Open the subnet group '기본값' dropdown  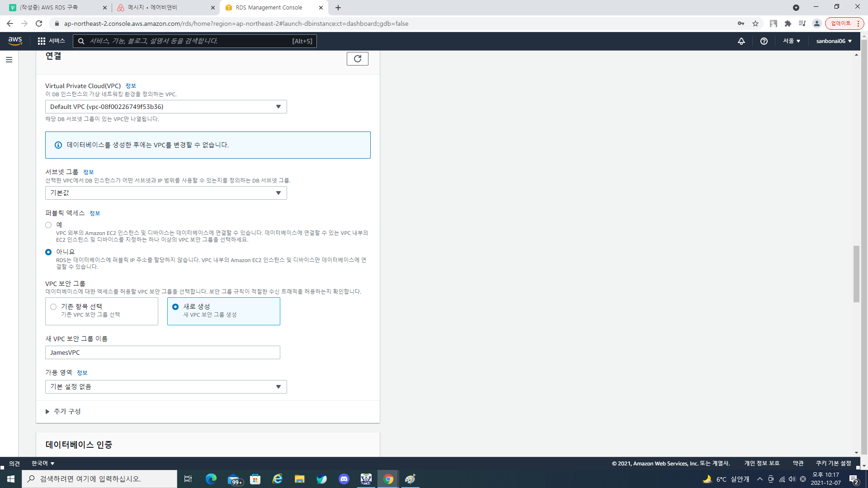pos(166,193)
